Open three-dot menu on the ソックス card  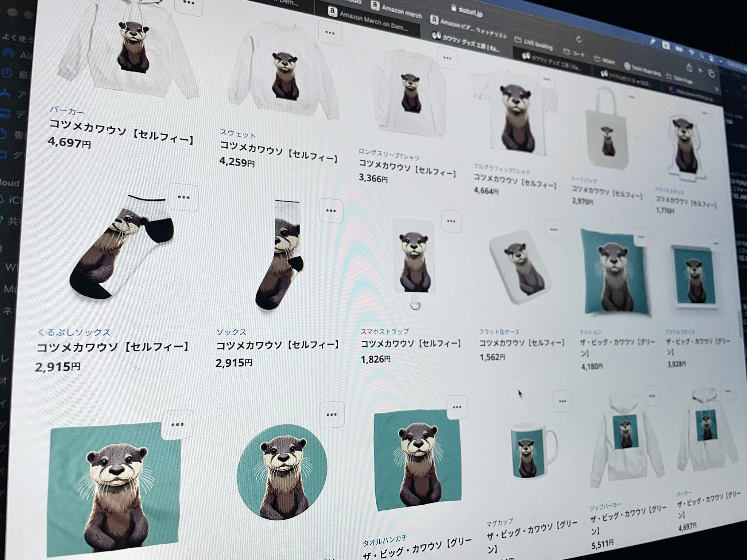point(331,211)
